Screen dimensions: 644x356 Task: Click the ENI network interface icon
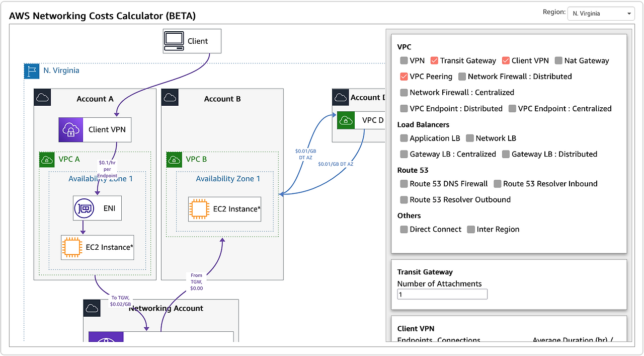coord(84,208)
